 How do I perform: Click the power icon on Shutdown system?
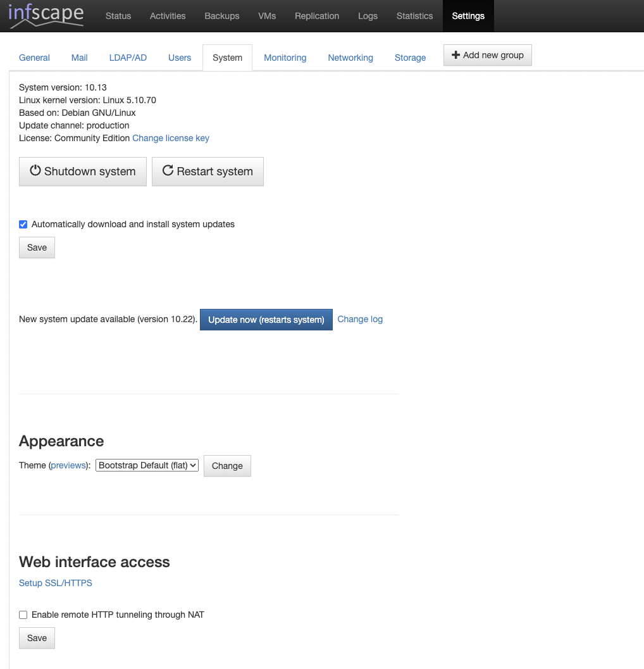point(35,171)
